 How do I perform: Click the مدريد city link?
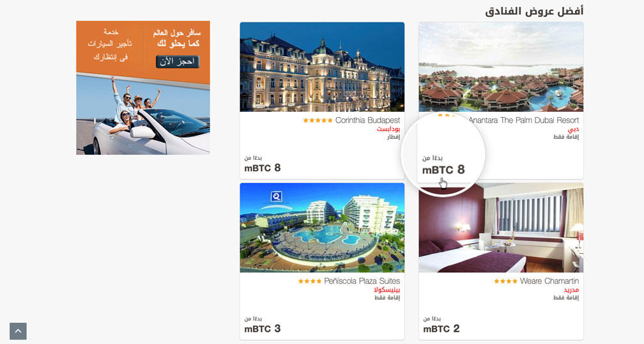(x=571, y=290)
